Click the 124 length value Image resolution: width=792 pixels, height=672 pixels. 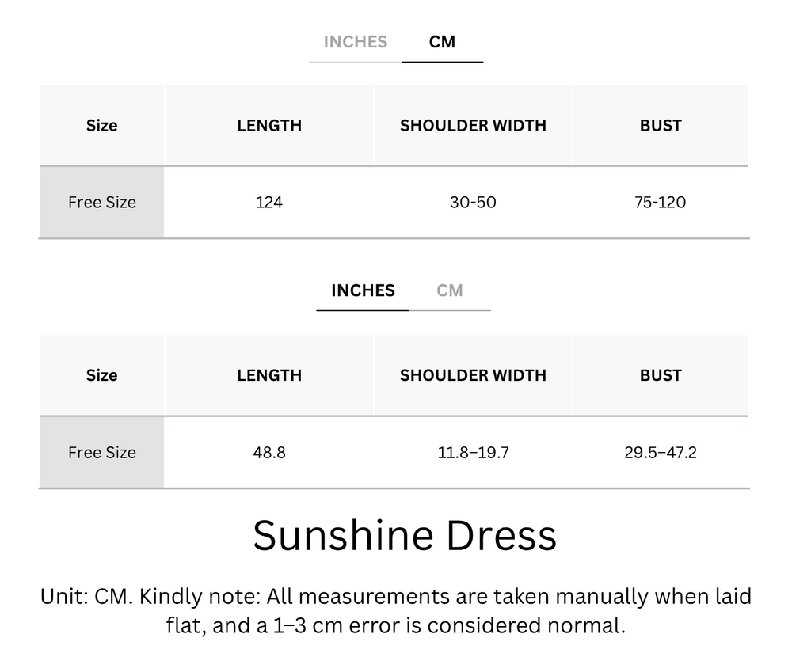(269, 202)
